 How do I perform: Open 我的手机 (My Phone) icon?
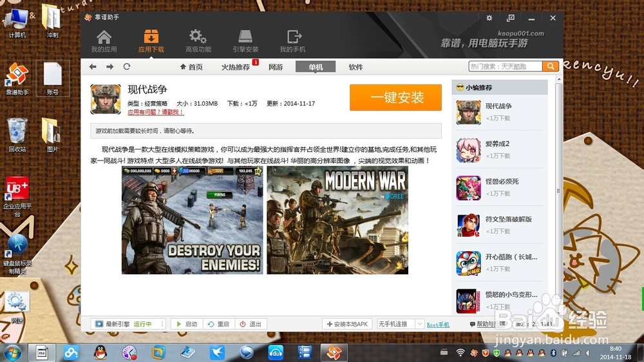click(292, 41)
